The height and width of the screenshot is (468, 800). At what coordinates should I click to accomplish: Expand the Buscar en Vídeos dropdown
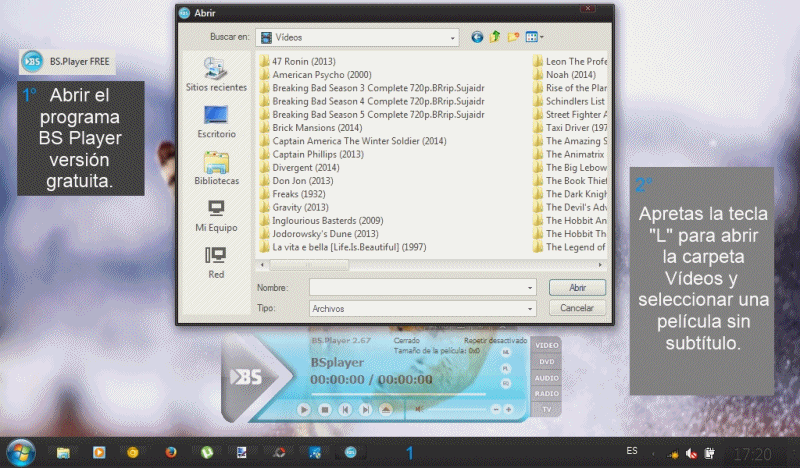[452, 38]
